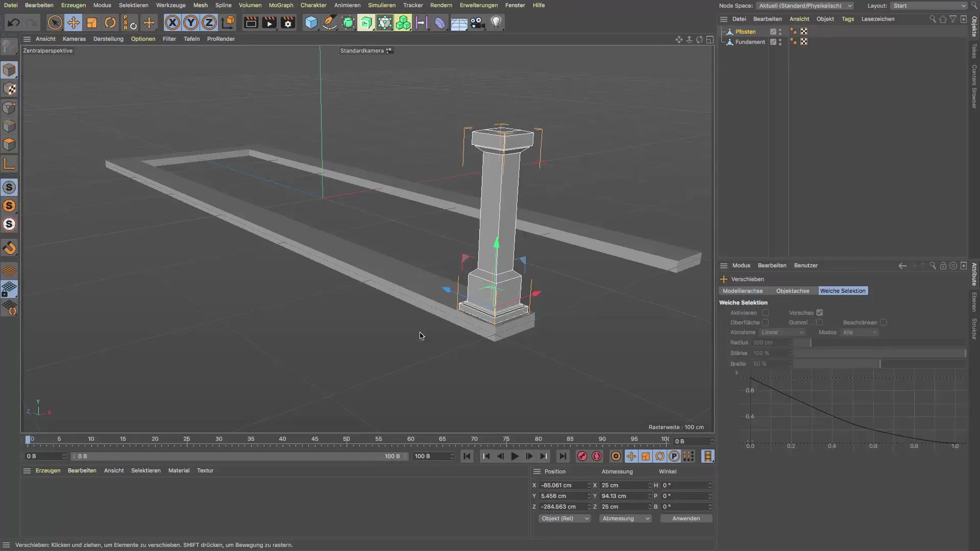The height and width of the screenshot is (551, 980).
Task: Adjust the Radius slider
Action: point(879,343)
